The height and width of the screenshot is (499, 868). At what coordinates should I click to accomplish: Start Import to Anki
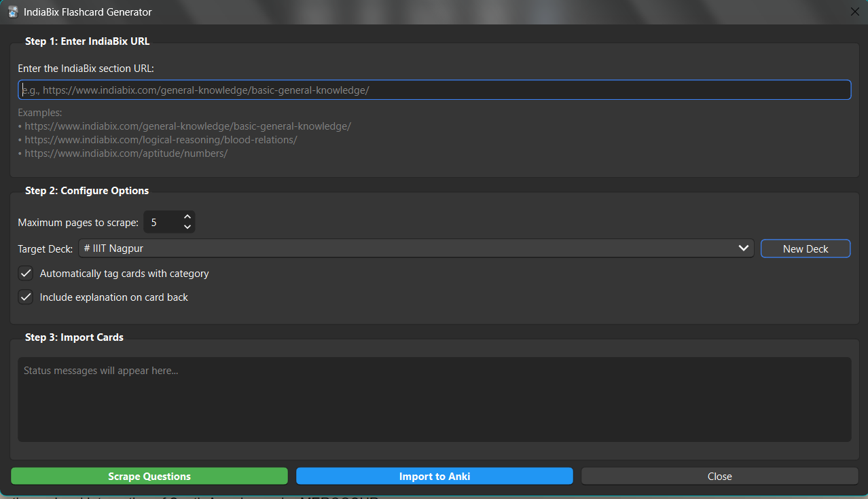coord(434,476)
